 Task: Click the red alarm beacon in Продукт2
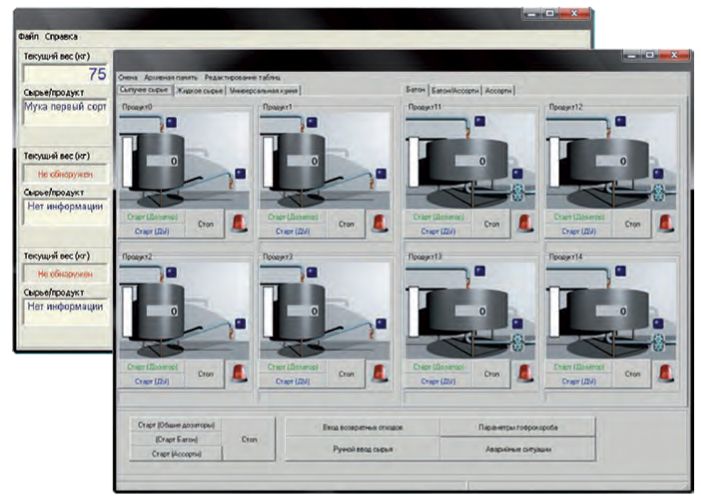[x=239, y=373]
